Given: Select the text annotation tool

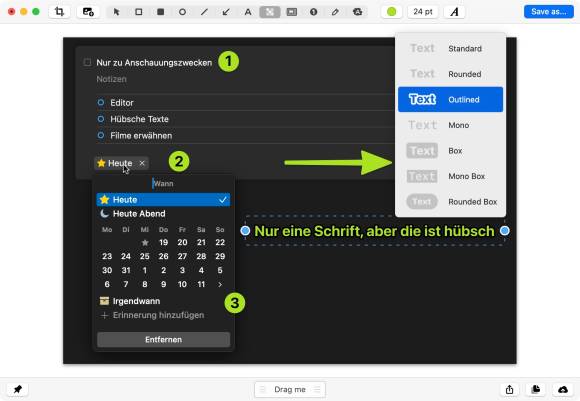Looking at the screenshot, I should click(x=248, y=12).
